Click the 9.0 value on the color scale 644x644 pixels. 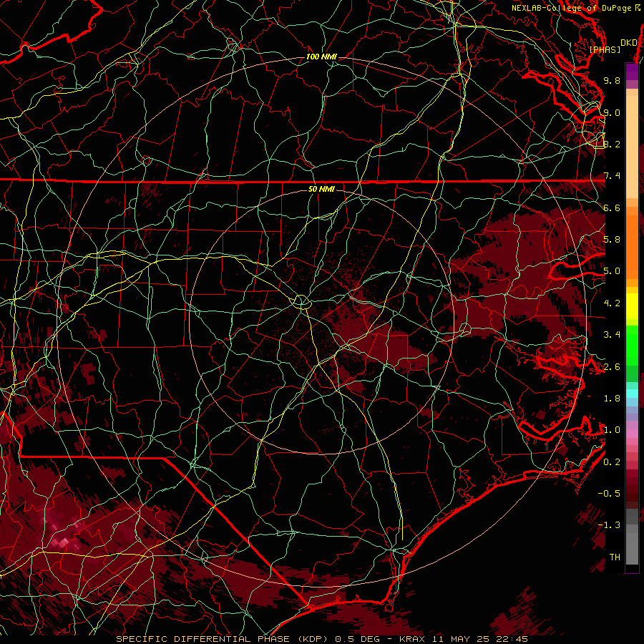coord(612,112)
